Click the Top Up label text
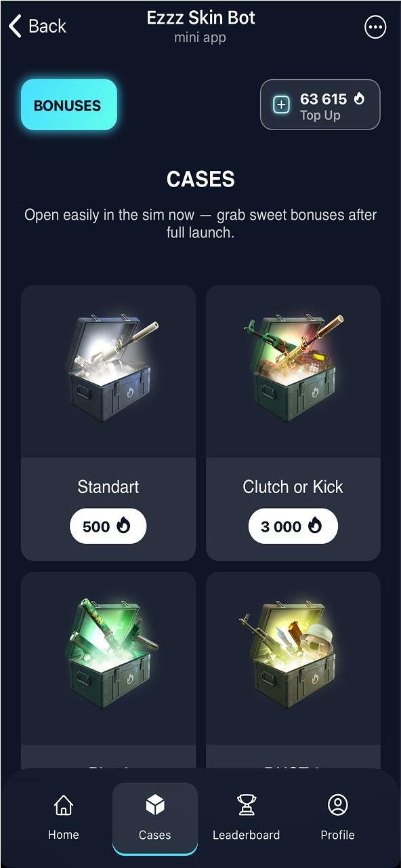The width and height of the screenshot is (401, 868). pyautogui.click(x=320, y=116)
